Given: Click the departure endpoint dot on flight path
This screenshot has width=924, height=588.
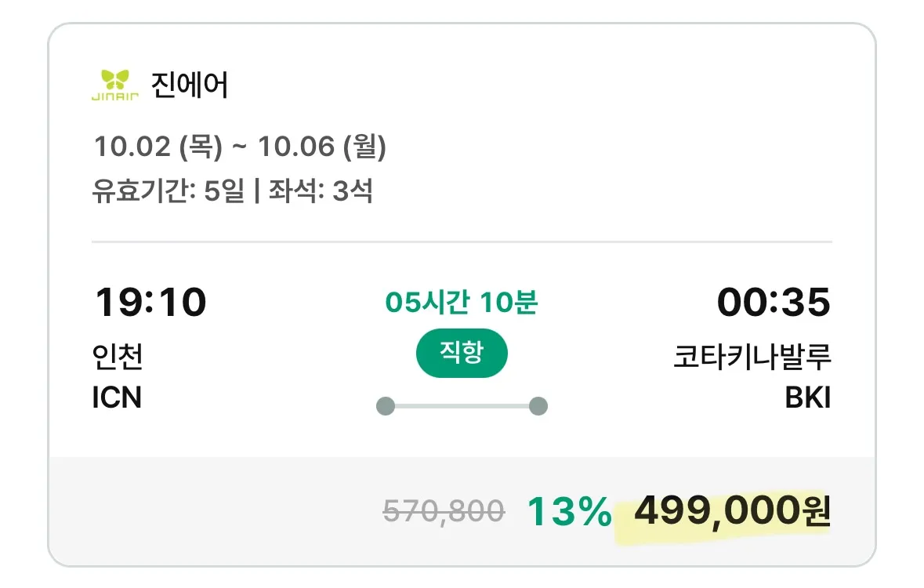Looking at the screenshot, I should click(x=386, y=406).
